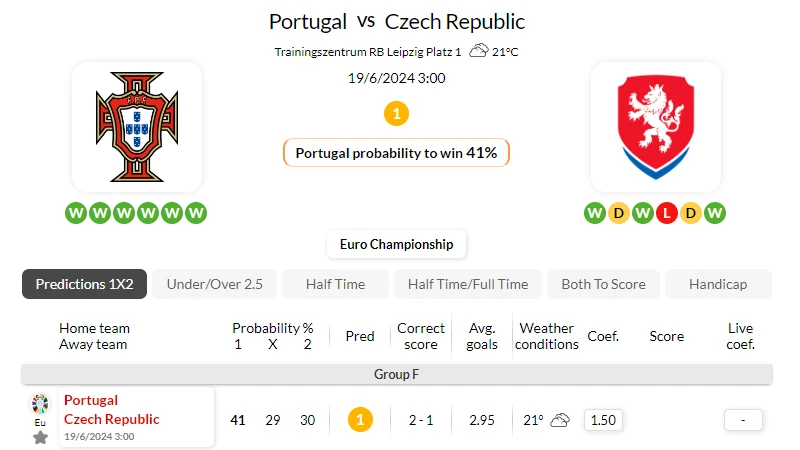Open the Half Time tab

coord(335,284)
